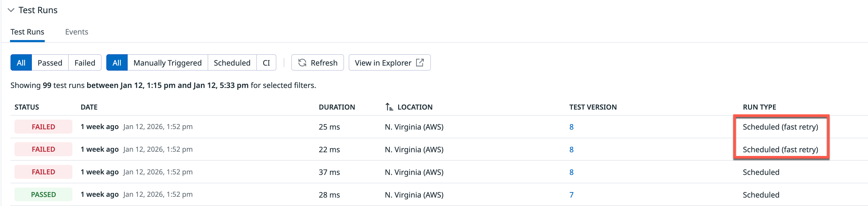The image size is (868, 206).
Task: Filter runs by Passed status
Action: [50, 63]
